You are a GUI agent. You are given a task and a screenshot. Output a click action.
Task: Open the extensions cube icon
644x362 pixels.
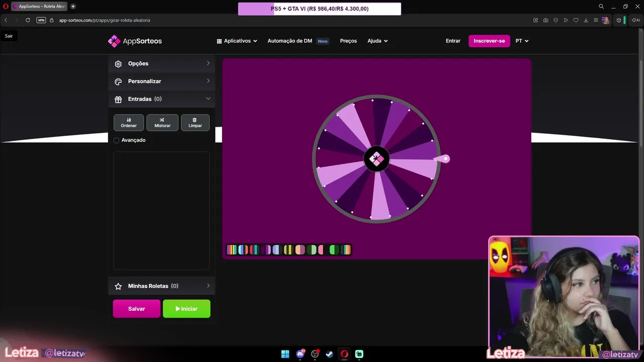(x=619, y=20)
